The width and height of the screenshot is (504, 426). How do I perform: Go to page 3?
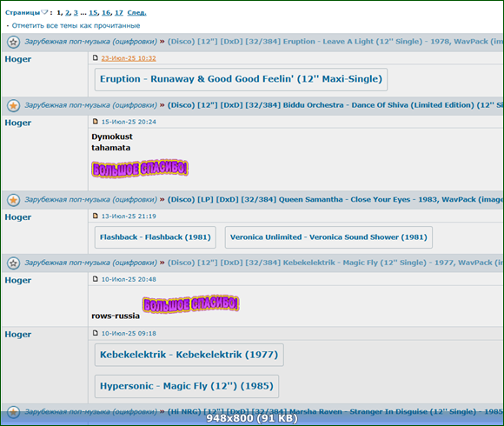point(76,12)
